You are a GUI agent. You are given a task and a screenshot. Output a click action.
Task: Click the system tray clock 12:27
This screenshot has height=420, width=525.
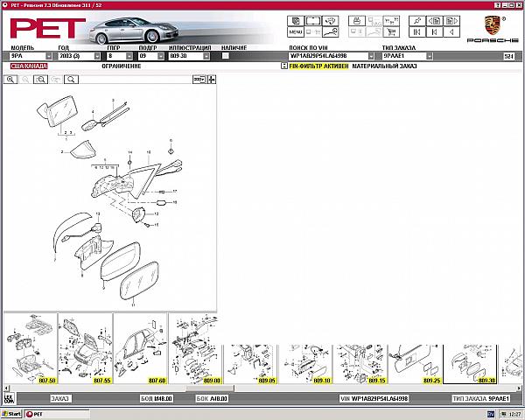tap(515, 414)
